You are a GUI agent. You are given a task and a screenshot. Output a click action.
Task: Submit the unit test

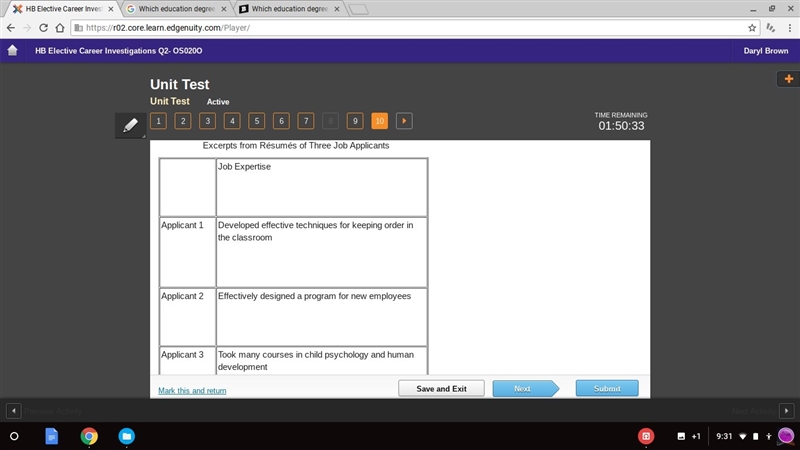(x=607, y=388)
